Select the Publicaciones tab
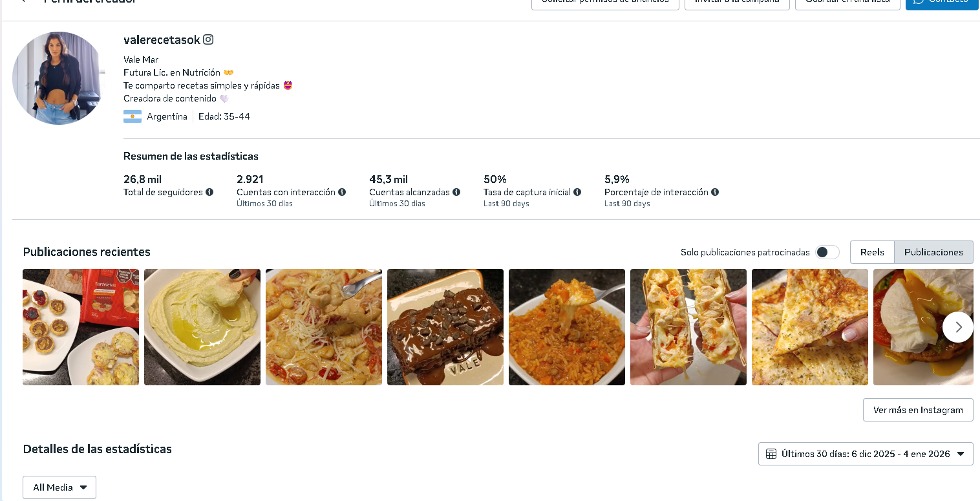The image size is (980, 501). coord(933,252)
